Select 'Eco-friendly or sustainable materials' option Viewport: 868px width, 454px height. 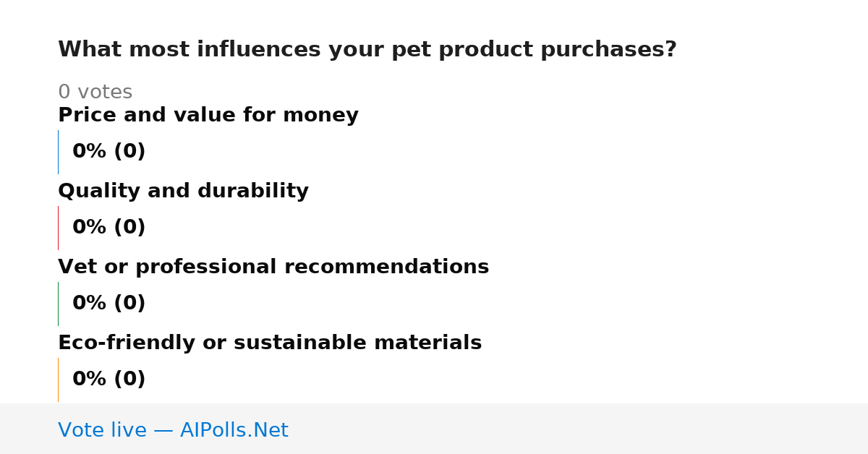point(270,343)
